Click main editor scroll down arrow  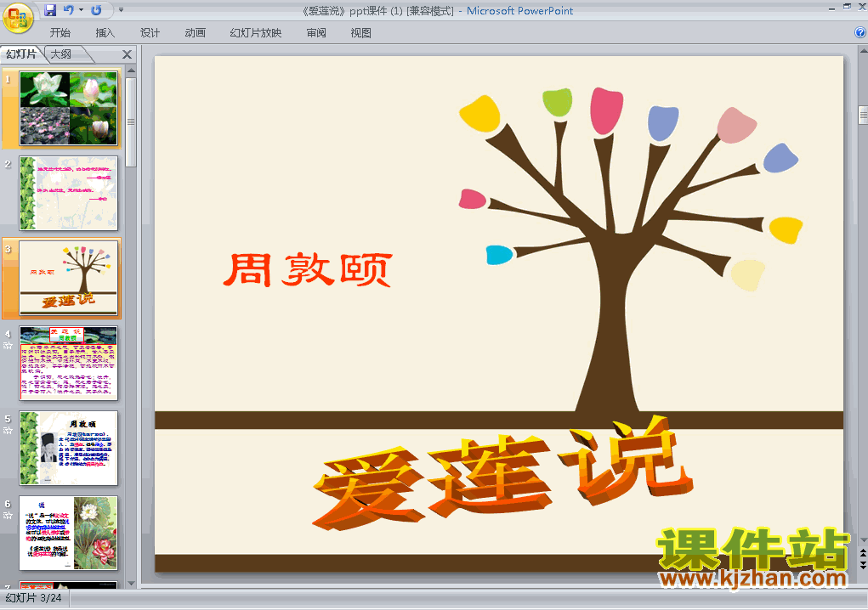point(863,539)
